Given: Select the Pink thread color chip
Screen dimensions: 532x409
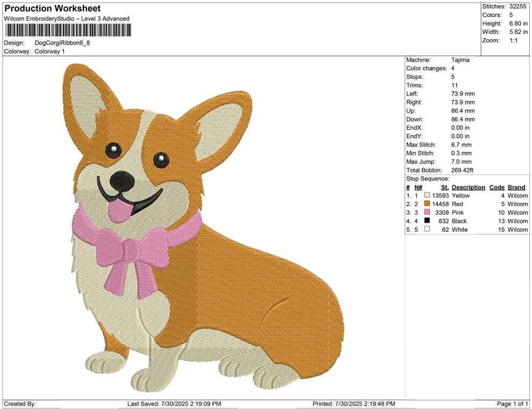Looking at the screenshot, I should [x=427, y=213].
